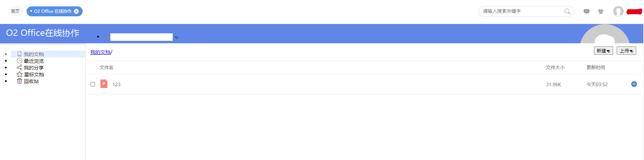Click the skin theme shirt icon
Image resolution: width=644 pixels, height=160 pixels.
(601, 11)
